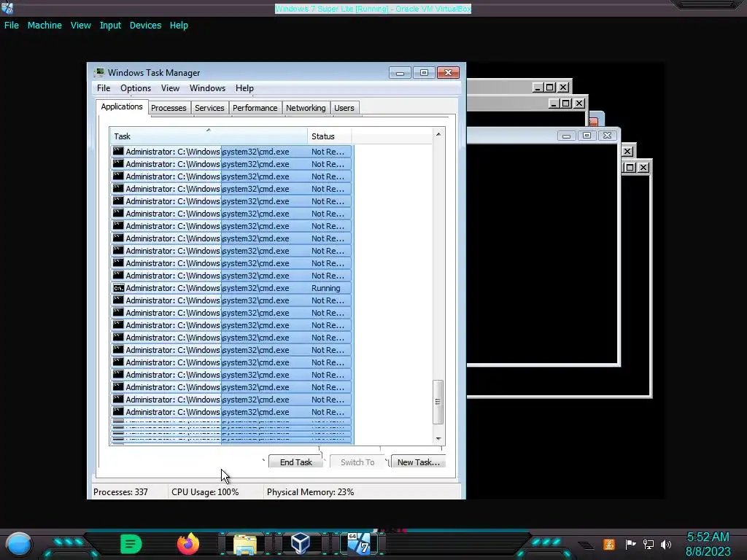Viewport: 747px width, 560px height.
Task: Open Task Manager's View menu
Action: tap(170, 88)
